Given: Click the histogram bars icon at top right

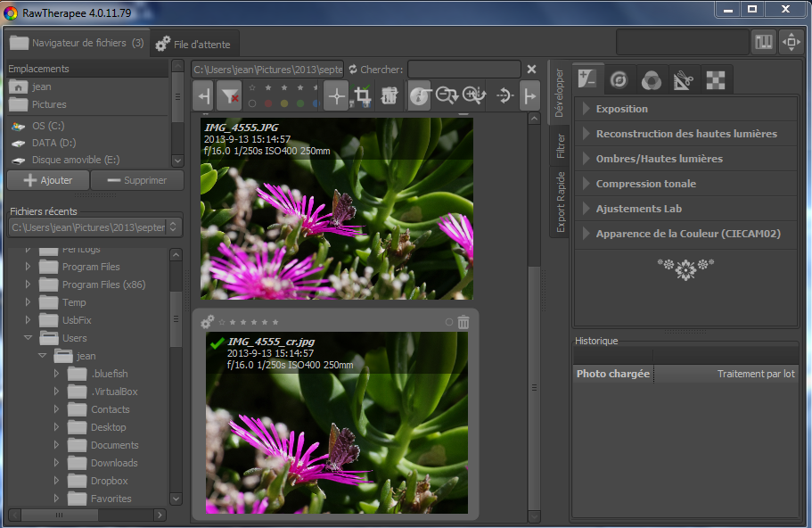Looking at the screenshot, I should (764, 42).
